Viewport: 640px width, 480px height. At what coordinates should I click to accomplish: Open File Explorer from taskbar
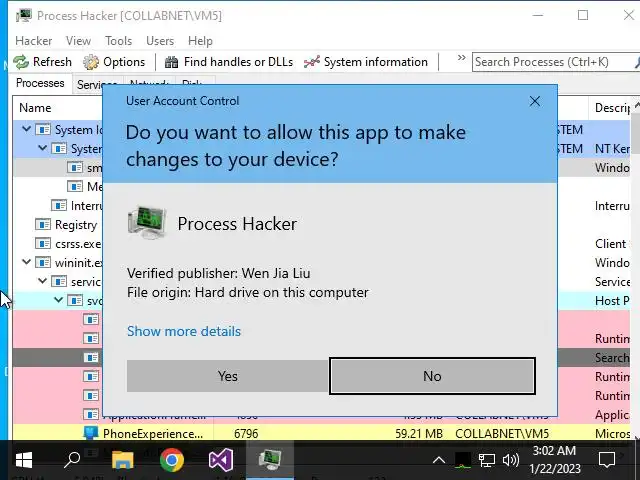click(122, 460)
